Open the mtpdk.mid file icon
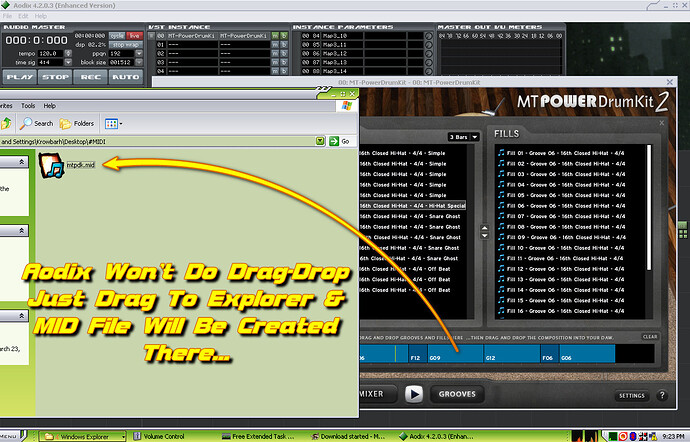This screenshot has width=690, height=442. [50, 165]
